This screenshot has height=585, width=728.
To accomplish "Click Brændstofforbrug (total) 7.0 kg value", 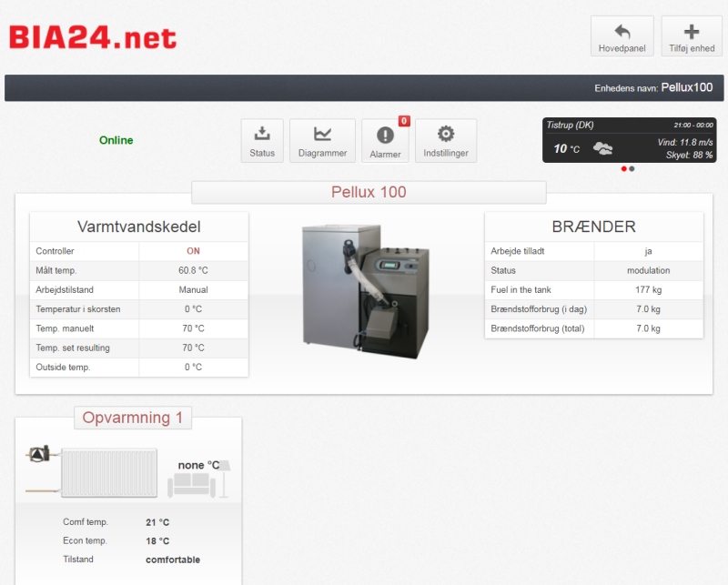I will (648, 328).
